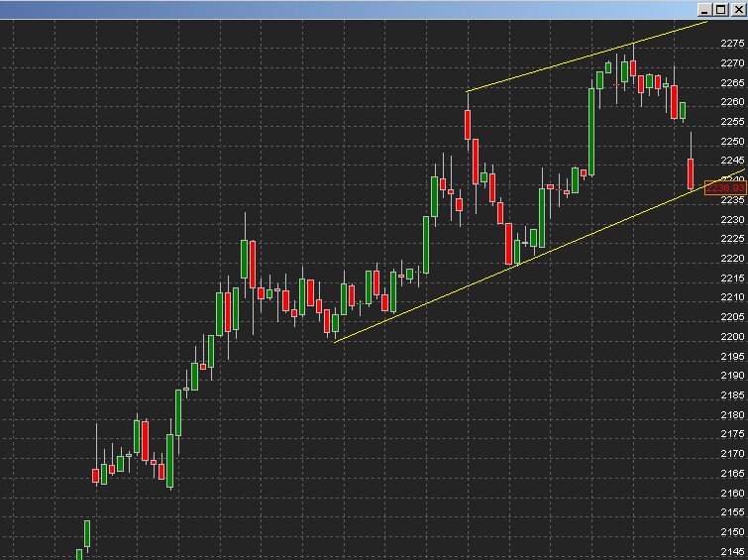Click the 2160 price axis label
748x560 pixels.
(732, 493)
